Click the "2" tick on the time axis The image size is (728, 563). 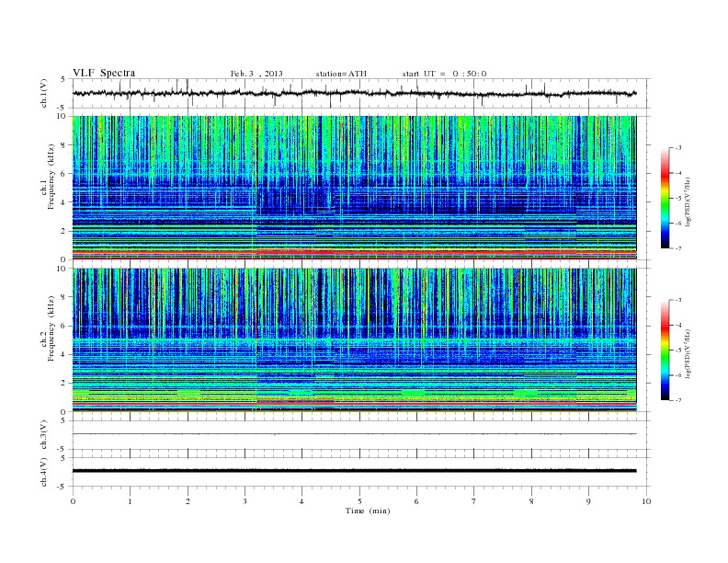click(x=188, y=501)
